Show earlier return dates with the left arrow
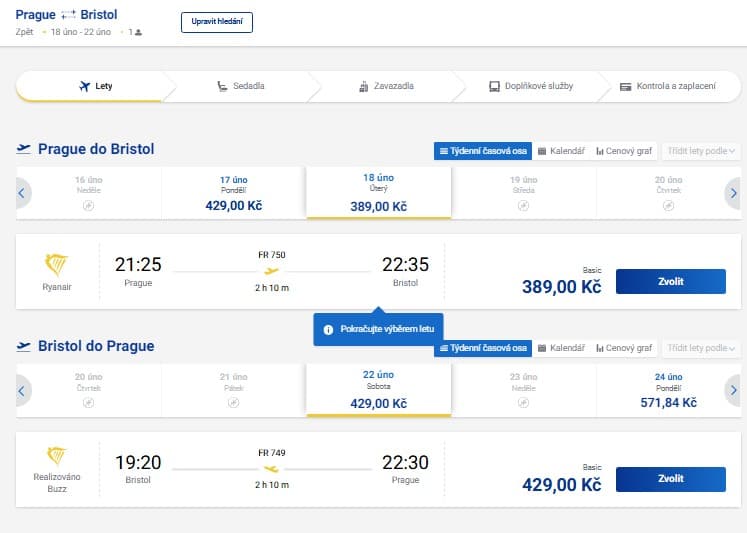Viewport: 747px width, 533px height. point(21,391)
